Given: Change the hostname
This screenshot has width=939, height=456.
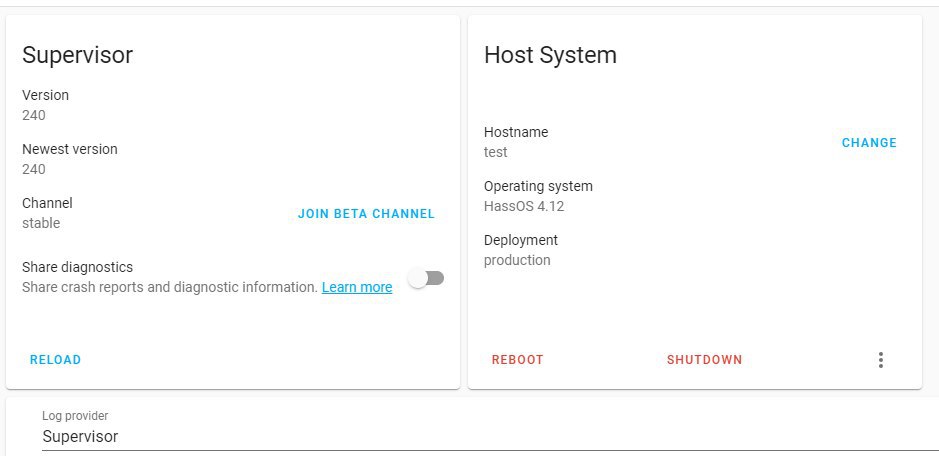Looking at the screenshot, I should click(x=869, y=143).
